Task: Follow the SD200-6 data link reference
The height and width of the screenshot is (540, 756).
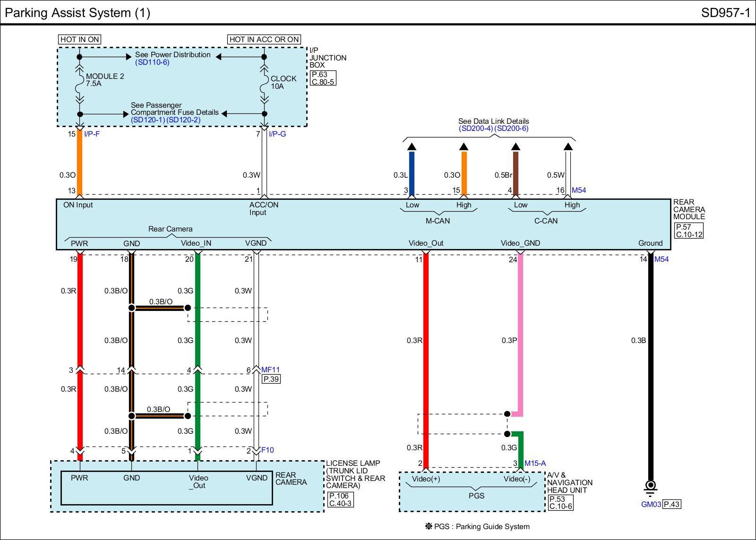Action: (x=511, y=129)
